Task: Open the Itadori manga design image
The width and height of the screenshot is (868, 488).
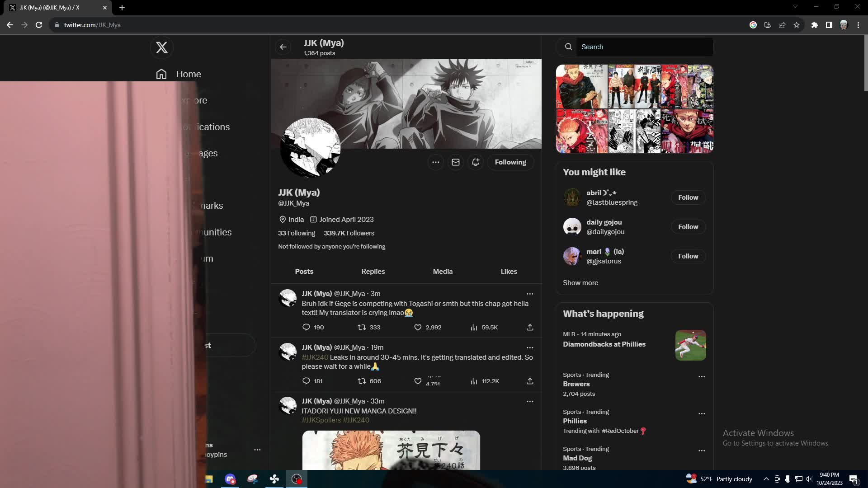Action: pos(391,450)
